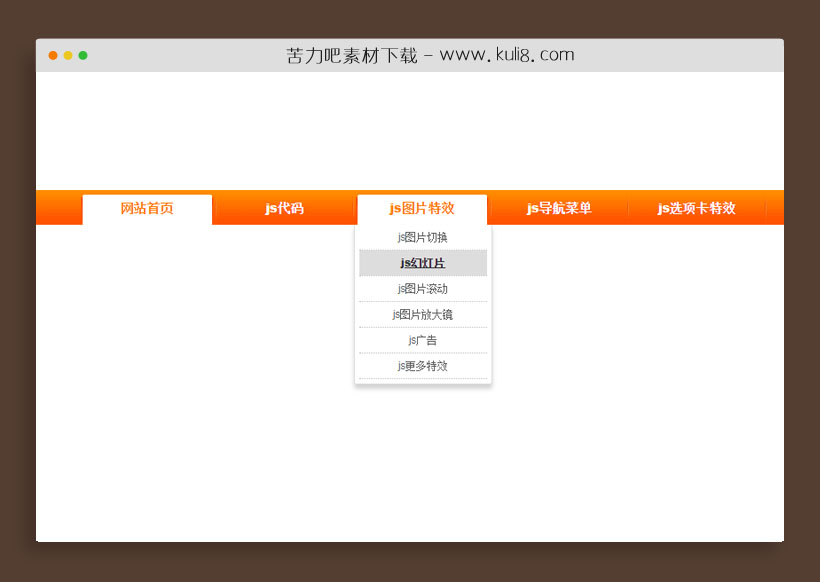Click the green traffic light dot
Viewport: 820px width, 582px height.
(82, 56)
